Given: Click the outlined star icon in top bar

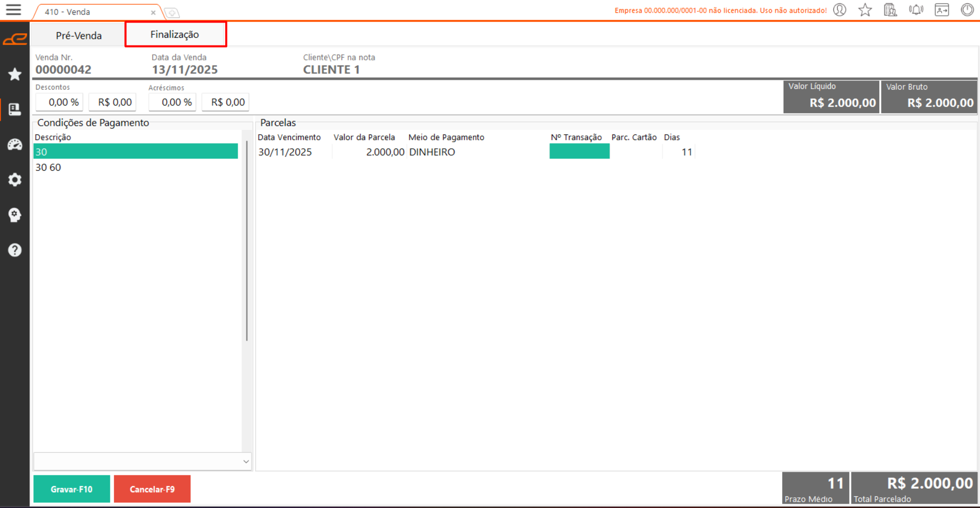Looking at the screenshot, I should click(865, 10).
